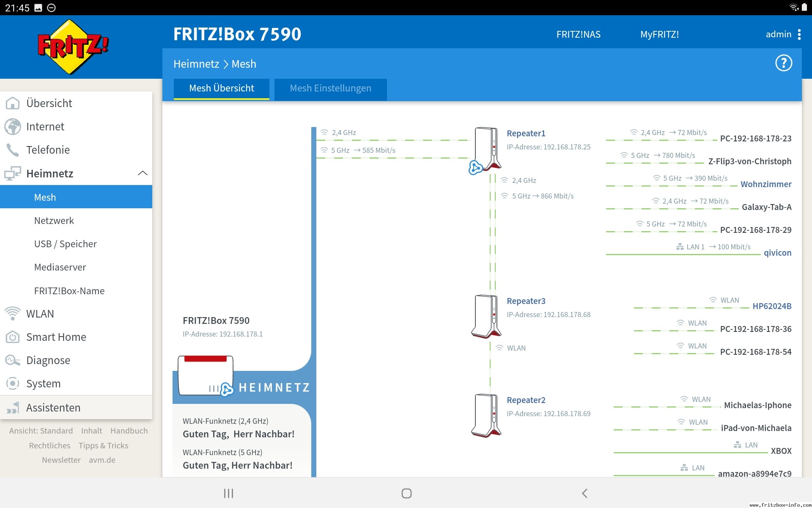Click the mesh symbol on the FRITZ!Box router
The height and width of the screenshot is (508, 812).
click(227, 389)
